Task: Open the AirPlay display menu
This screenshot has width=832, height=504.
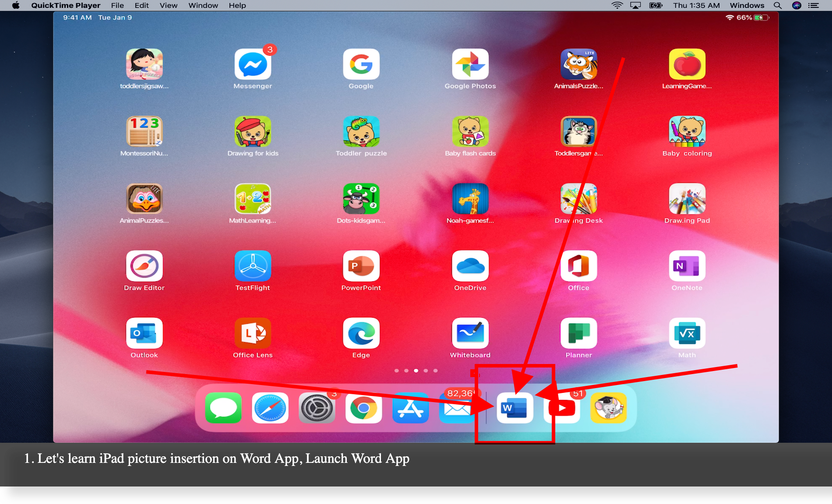Action: 635,5
